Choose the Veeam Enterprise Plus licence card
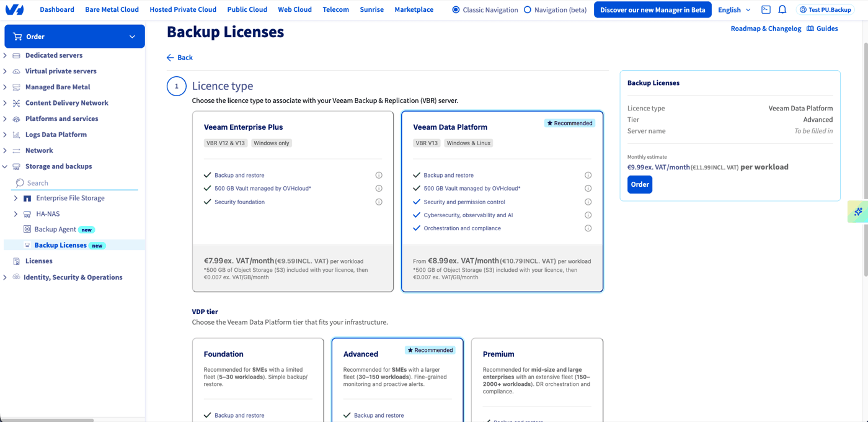The image size is (868, 422). 293,202
